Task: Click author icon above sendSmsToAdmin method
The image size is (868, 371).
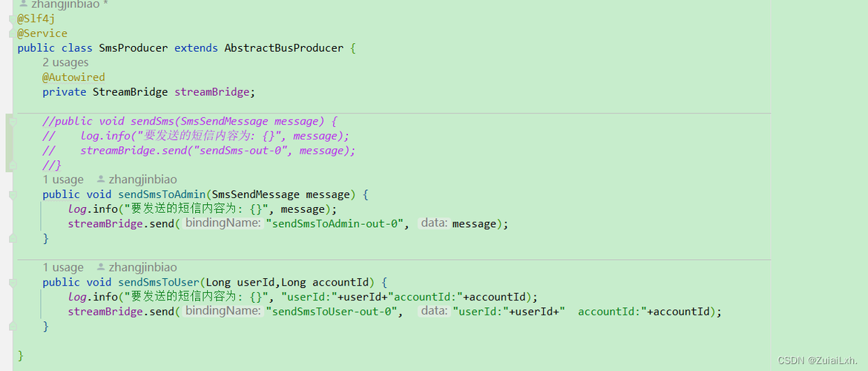Action: tap(101, 180)
